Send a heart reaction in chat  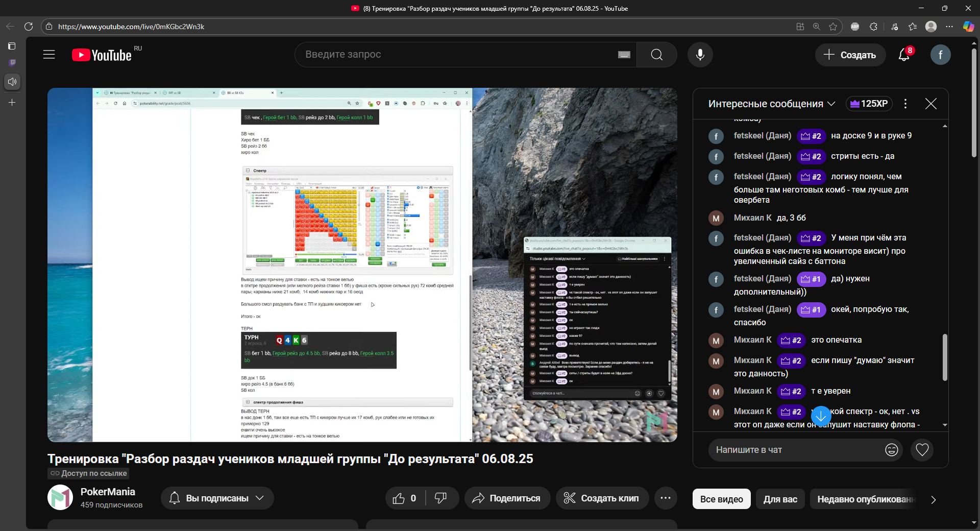[922, 450]
